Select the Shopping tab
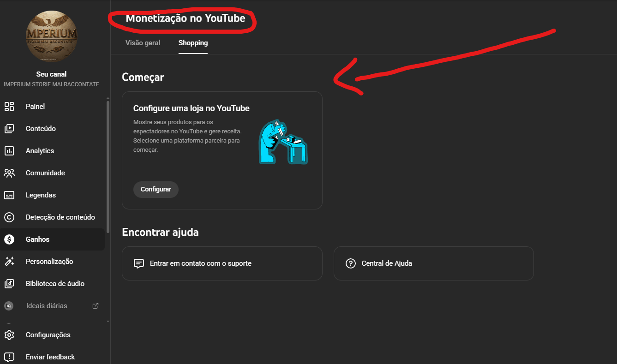The image size is (617, 364). pyautogui.click(x=193, y=43)
